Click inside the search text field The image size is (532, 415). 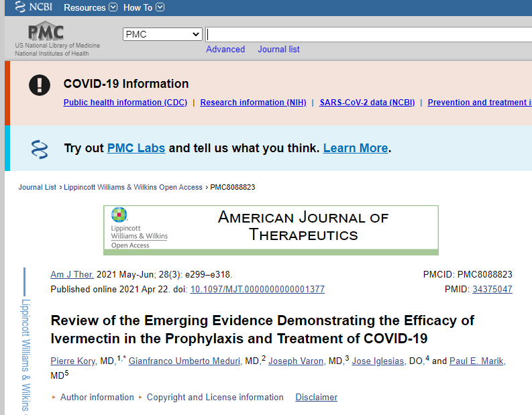click(369, 34)
